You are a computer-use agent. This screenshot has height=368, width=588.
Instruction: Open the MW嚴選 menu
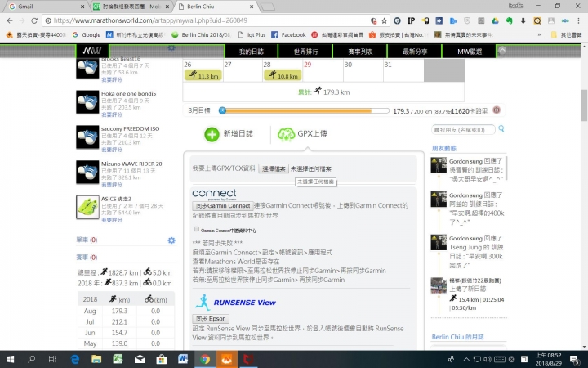click(x=469, y=52)
